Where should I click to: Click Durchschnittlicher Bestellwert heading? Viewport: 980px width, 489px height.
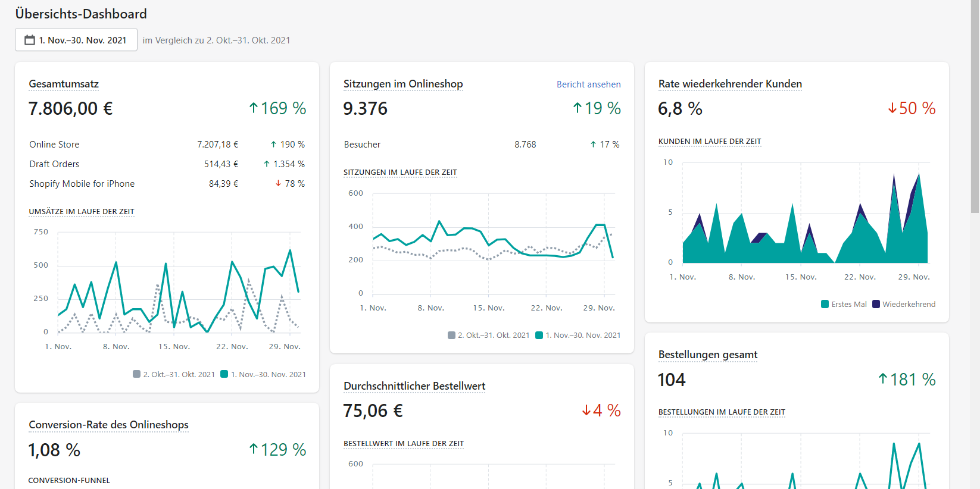click(x=414, y=386)
